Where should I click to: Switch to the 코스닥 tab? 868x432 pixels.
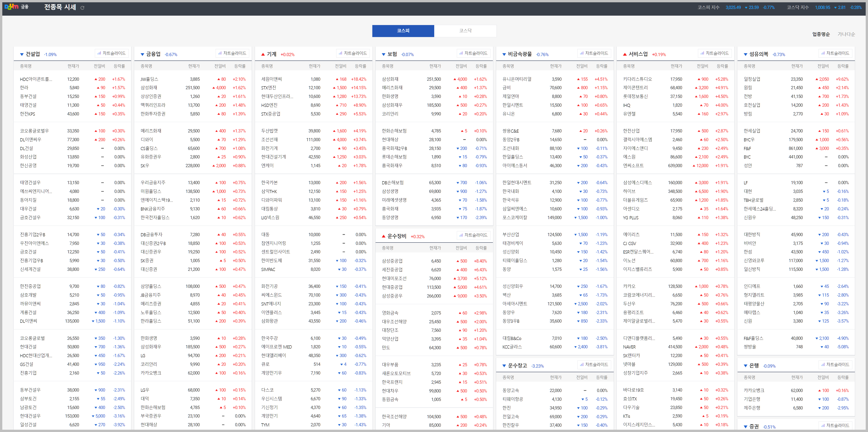point(465,31)
